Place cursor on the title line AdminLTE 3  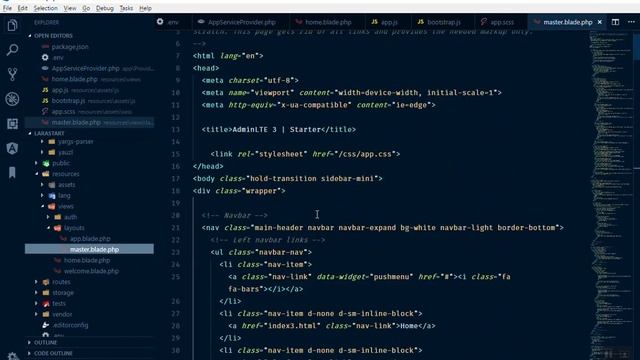click(x=278, y=130)
